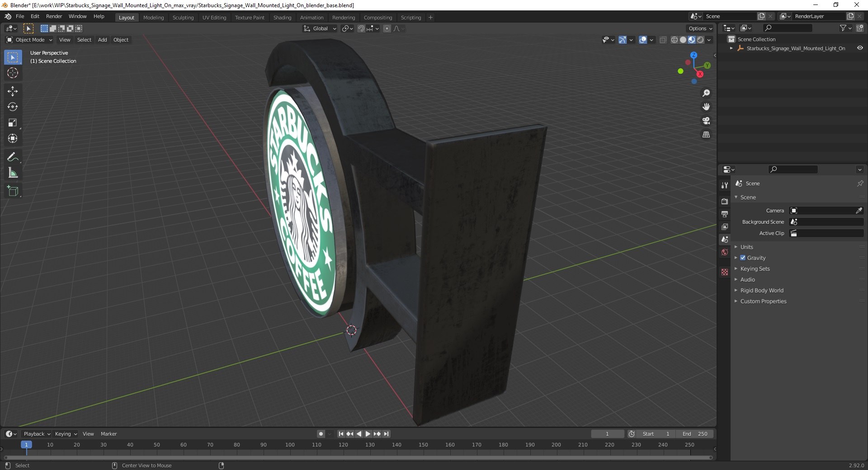Toggle snapping magnet
868x470 pixels.
tap(361, 28)
